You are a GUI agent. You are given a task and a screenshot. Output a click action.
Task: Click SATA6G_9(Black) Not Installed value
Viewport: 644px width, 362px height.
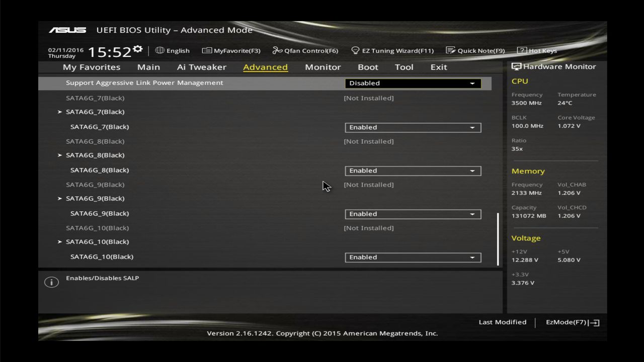pos(369,185)
